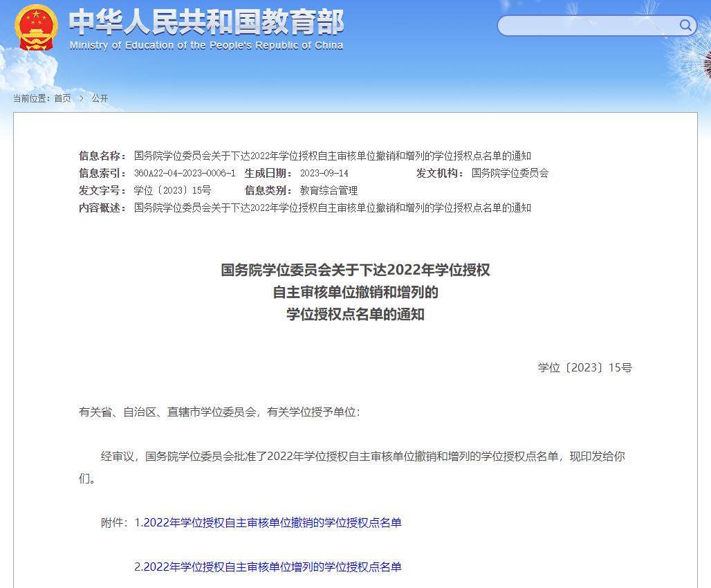
Task: Click the body paragraph starting 经审议
Action: 352,468
